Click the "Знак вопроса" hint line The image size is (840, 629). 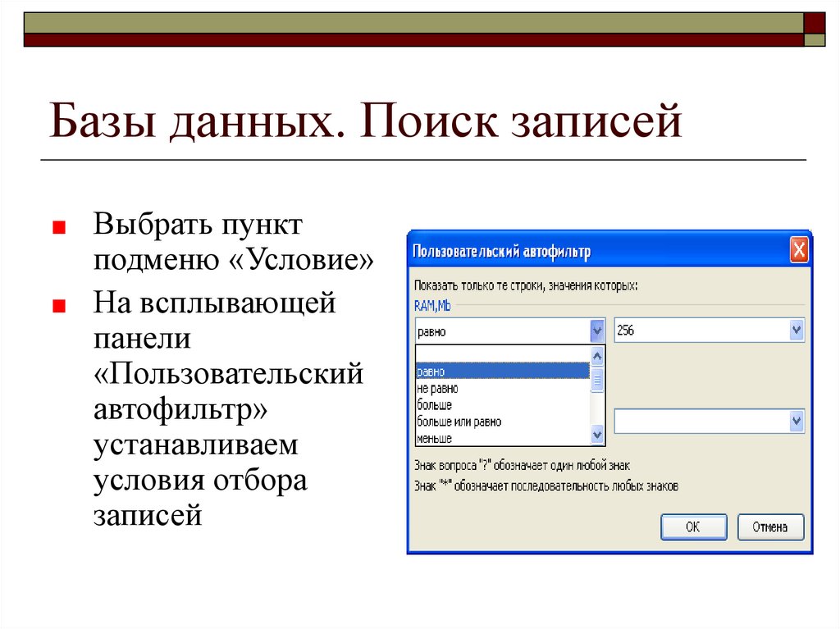tap(522, 465)
